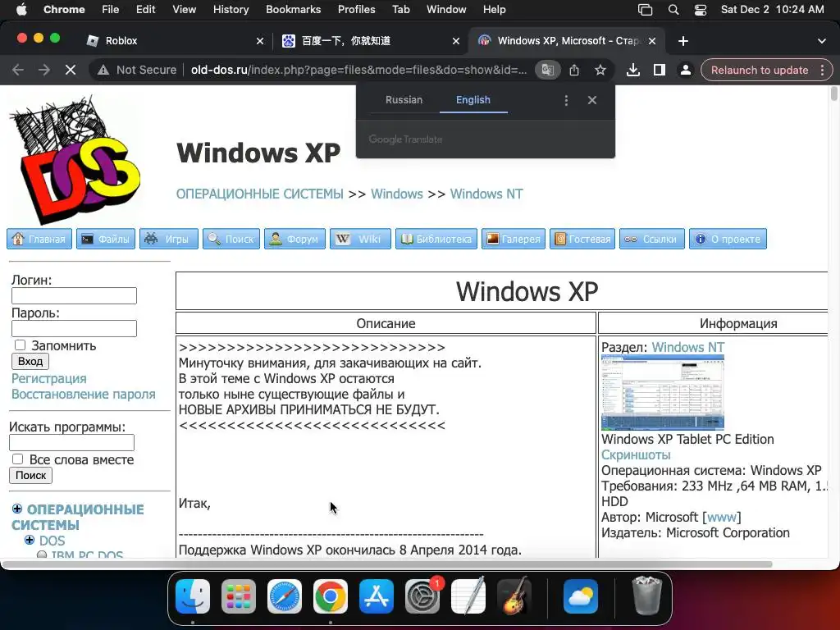Launch GarageBand from the dock

click(x=514, y=596)
